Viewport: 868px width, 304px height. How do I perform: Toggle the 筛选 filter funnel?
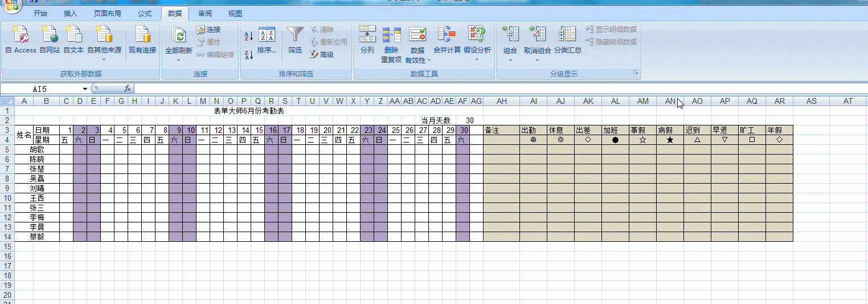(295, 40)
